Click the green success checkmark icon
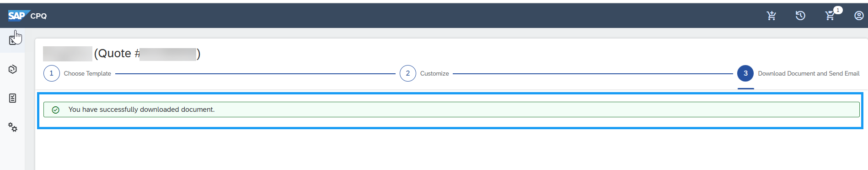 56,110
